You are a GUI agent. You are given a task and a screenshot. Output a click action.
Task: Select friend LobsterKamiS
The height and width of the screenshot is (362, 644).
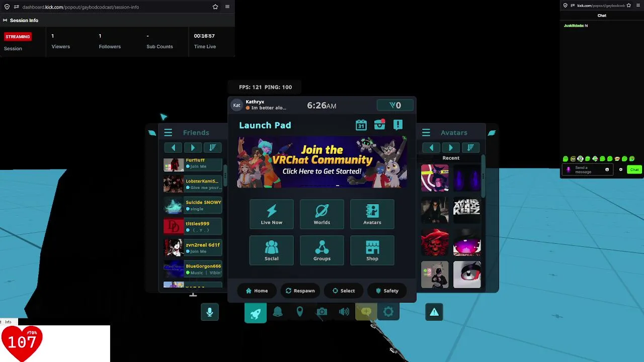(193, 184)
